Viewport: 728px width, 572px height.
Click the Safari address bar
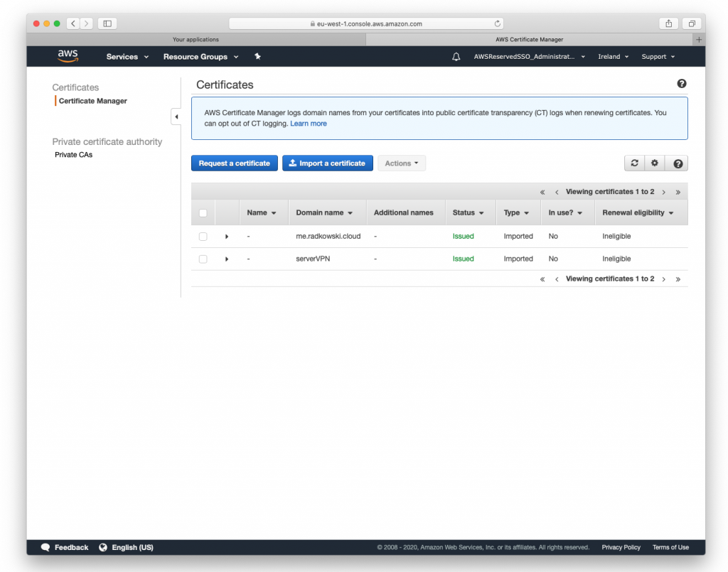366,23
